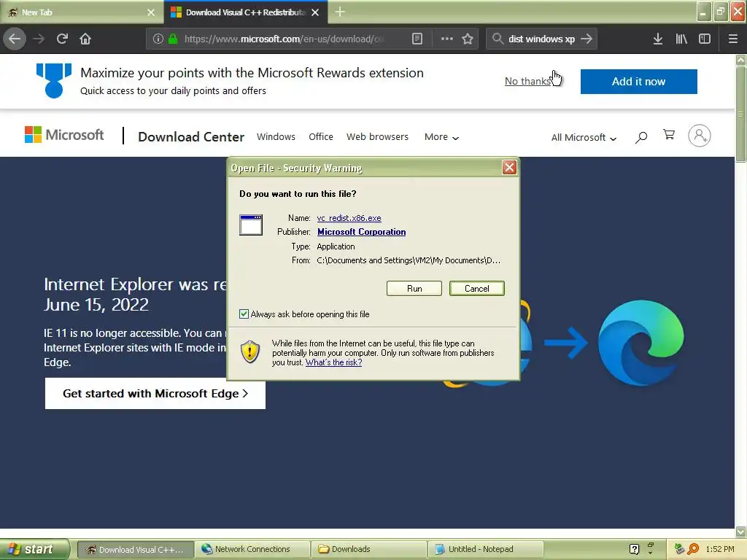Click the Edge logo image

(640, 343)
